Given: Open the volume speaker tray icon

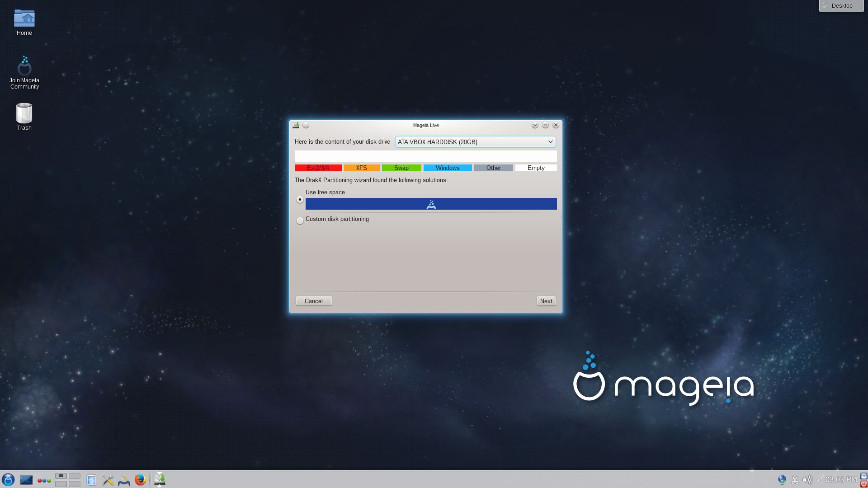Looking at the screenshot, I should tap(807, 480).
